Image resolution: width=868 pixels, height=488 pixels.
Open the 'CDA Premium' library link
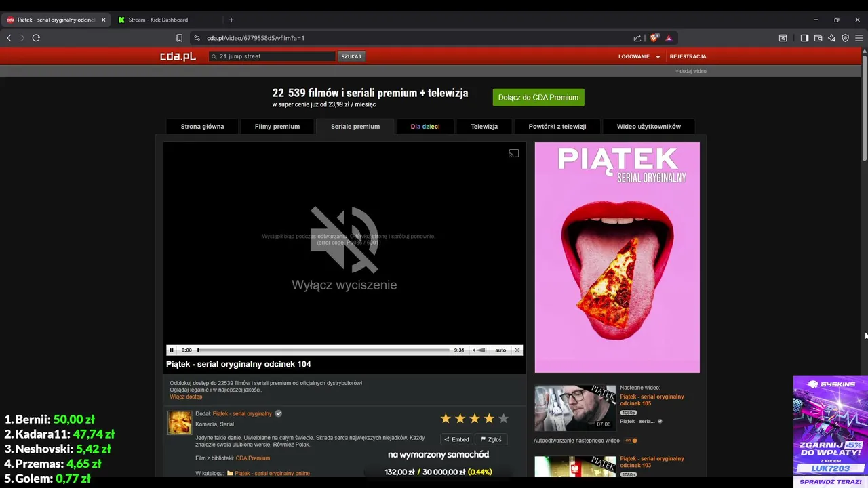coord(253,458)
